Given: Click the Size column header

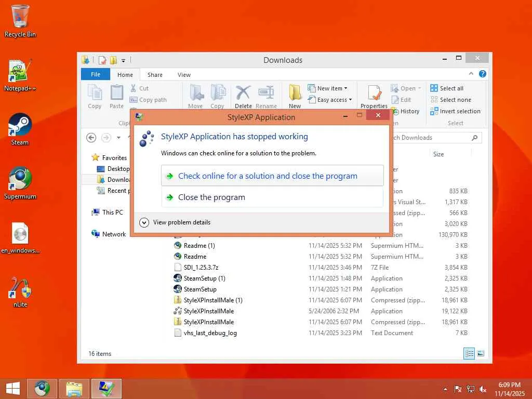Looking at the screenshot, I should tap(438, 154).
